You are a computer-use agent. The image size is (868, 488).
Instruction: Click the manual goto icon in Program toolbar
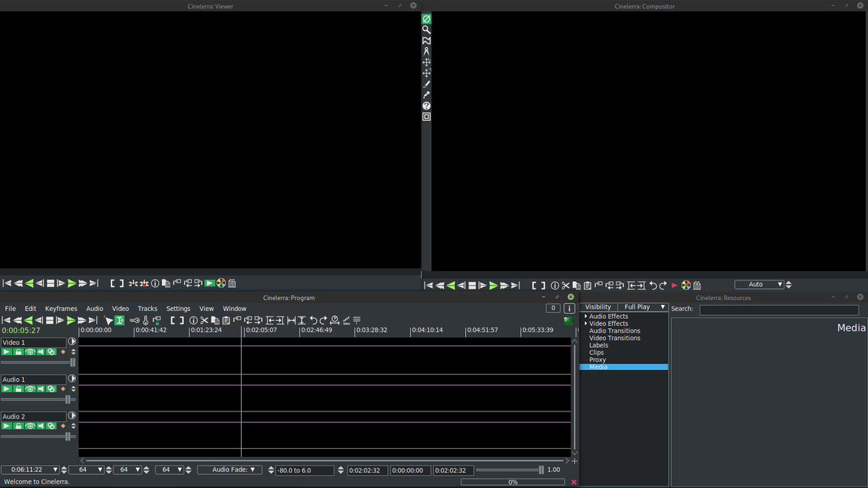pos(335,320)
